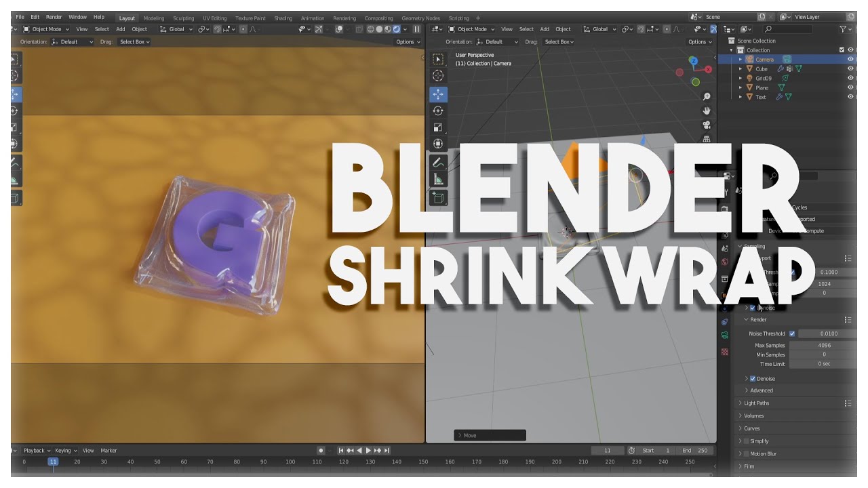Switch to the Shading workspace tab
Screen dimensions: 868x488
coord(283,18)
